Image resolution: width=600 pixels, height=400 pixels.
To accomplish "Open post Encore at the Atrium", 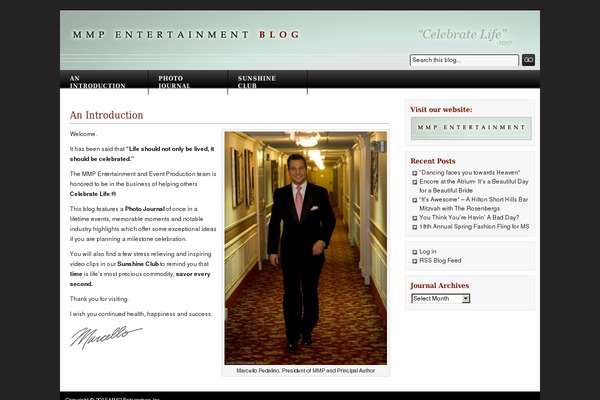I will click(474, 186).
